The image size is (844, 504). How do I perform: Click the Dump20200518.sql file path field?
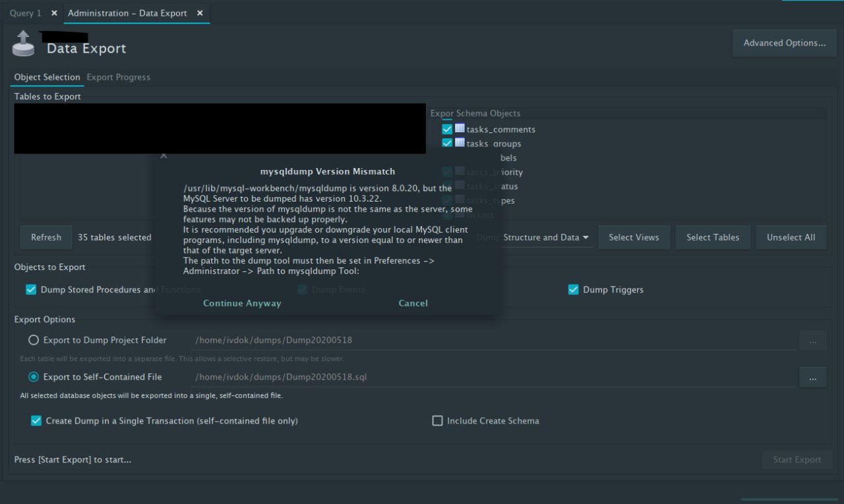pyautogui.click(x=493, y=377)
